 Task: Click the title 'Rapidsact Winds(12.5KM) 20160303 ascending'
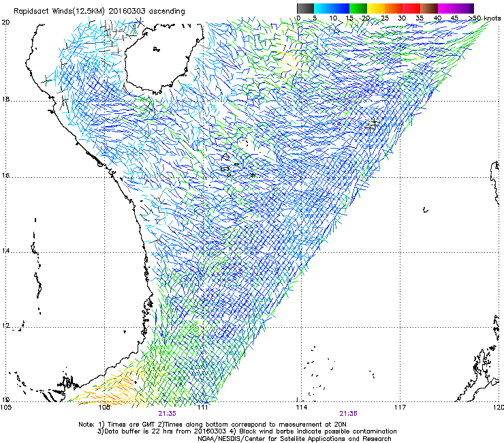[x=99, y=12]
